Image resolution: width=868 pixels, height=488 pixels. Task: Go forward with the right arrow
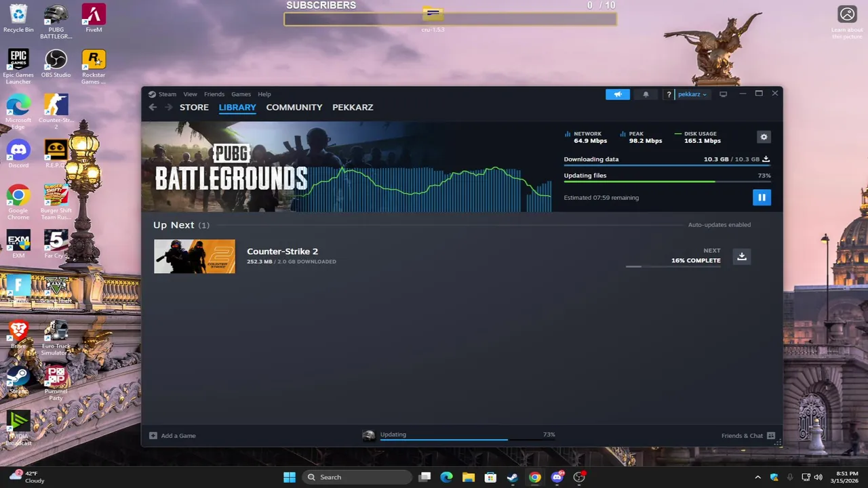click(168, 107)
